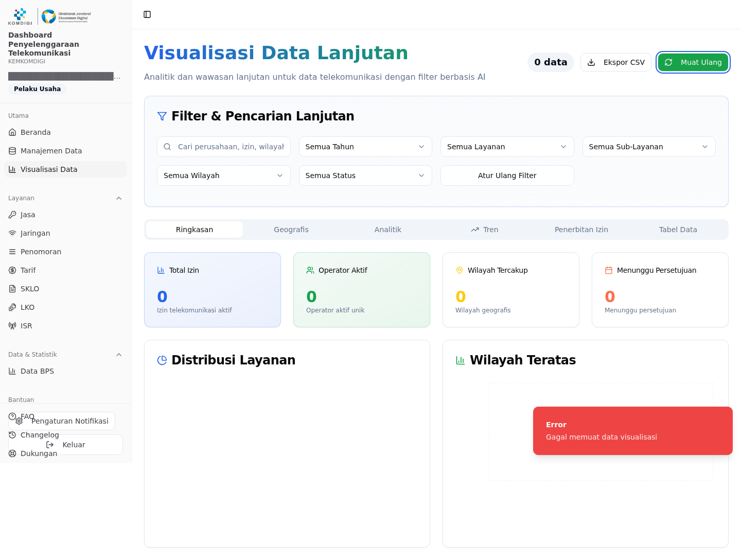741x560 pixels.
Task: Open Penomoran in the sidebar
Action: (65, 252)
